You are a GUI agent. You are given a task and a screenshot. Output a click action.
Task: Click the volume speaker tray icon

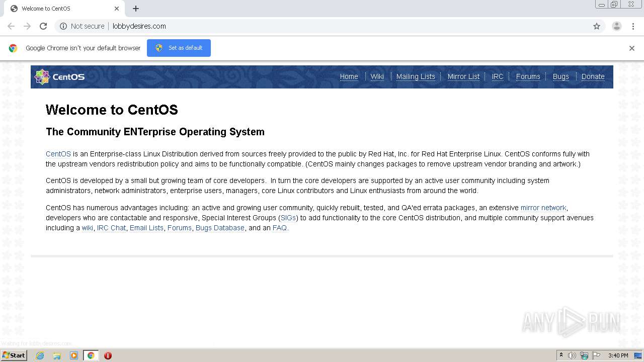(572, 355)
